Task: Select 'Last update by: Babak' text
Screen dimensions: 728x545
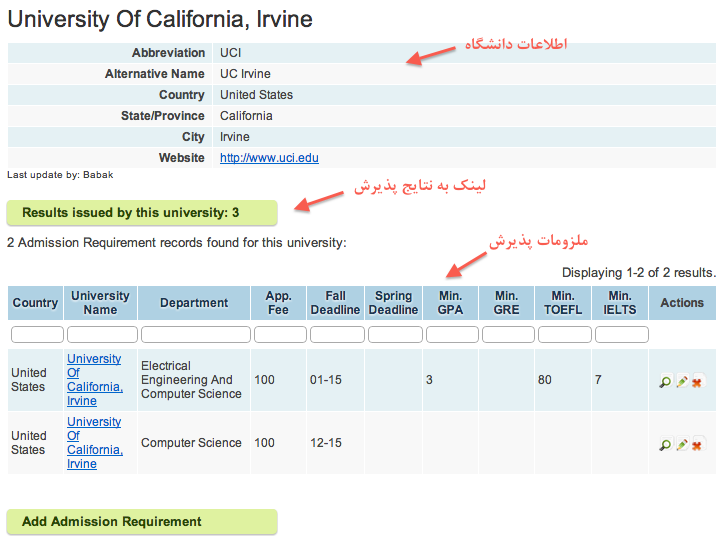Action: click(60, 175)
